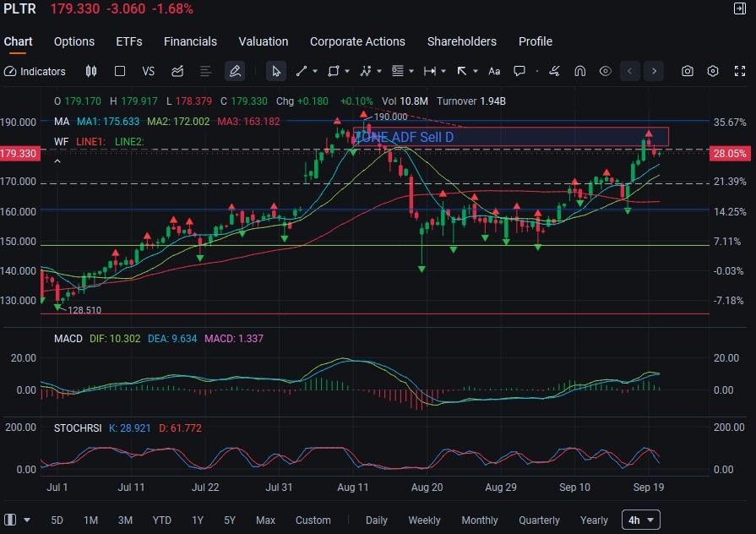Select the 3M time range
This screenshot has height=534, width=756.
[x=125, y=520]
